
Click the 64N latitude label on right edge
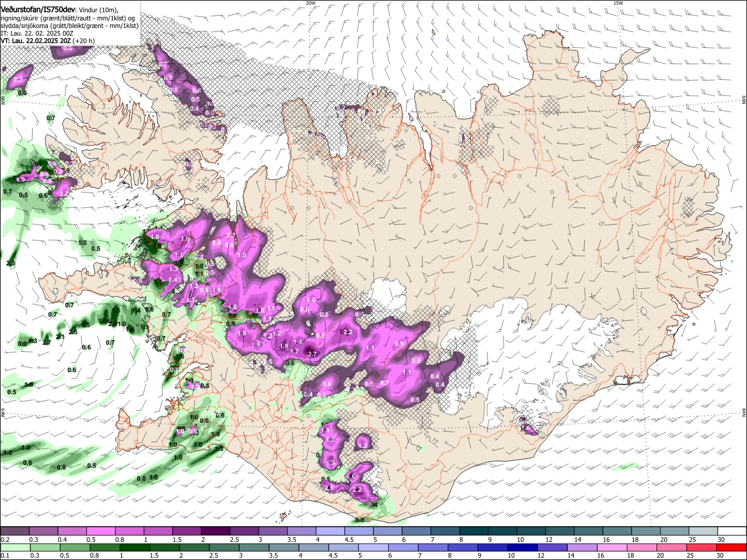[x=744, y=412]
